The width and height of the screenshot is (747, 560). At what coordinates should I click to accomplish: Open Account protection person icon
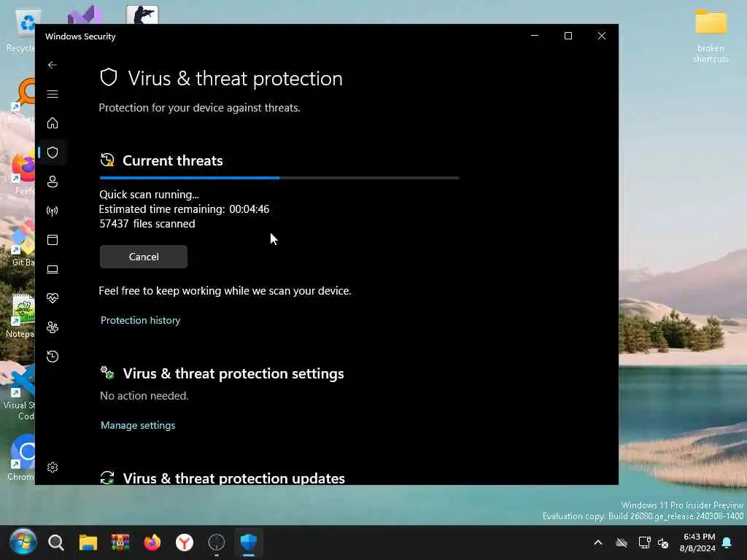click(53, 182)
